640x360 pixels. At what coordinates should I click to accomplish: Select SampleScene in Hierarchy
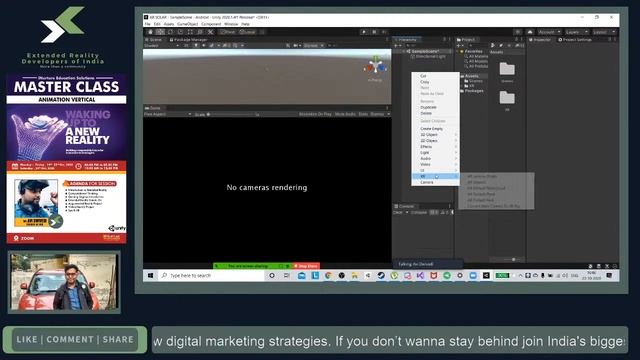(425, 51)
